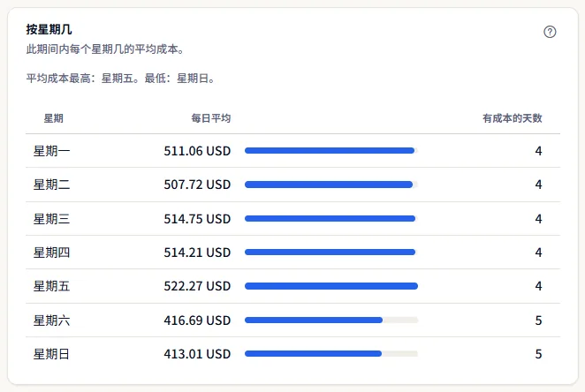Open the help icon for 按星期几 card
The image size is (585, 392).
(550, 32)
